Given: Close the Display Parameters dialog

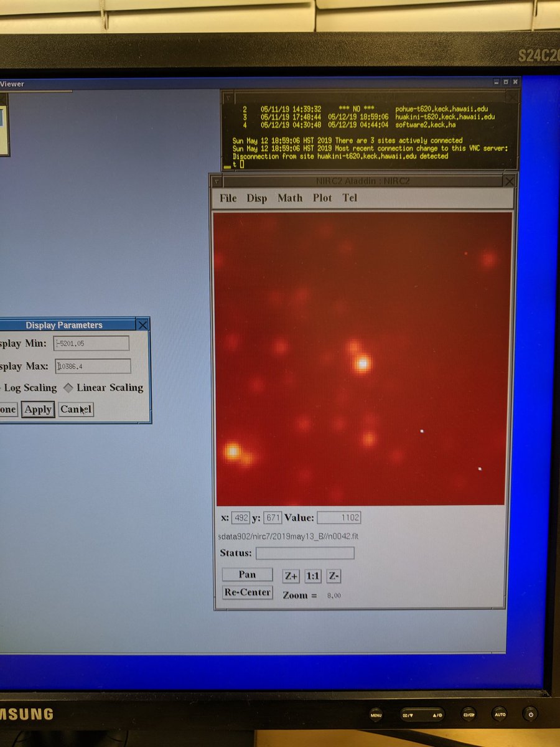Looking at the screenshot, I should click(142, 325).
